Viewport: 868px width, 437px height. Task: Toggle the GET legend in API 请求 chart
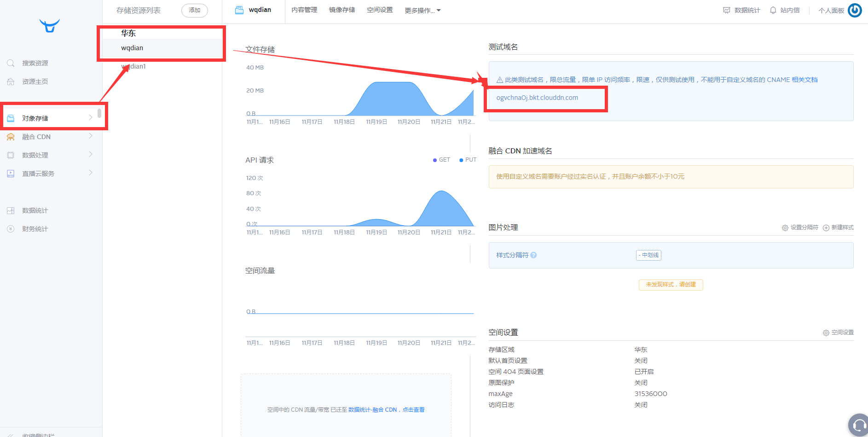coord(441,160)
